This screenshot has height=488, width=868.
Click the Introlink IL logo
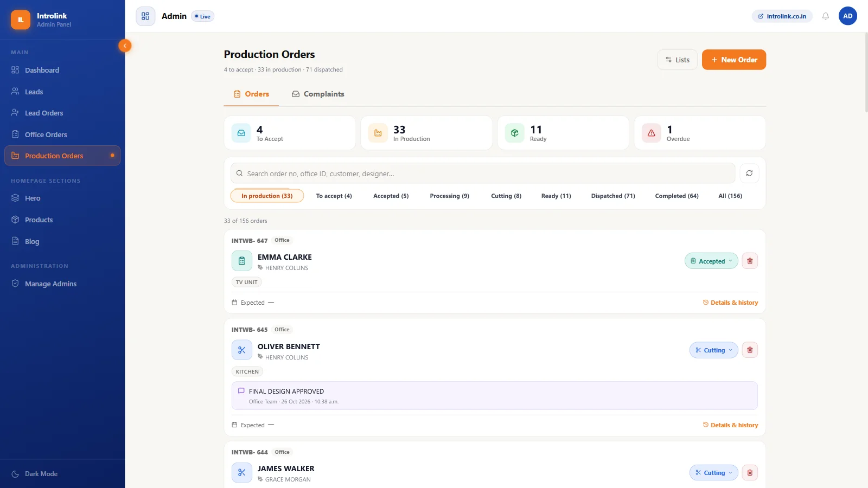tap(21, 20)
